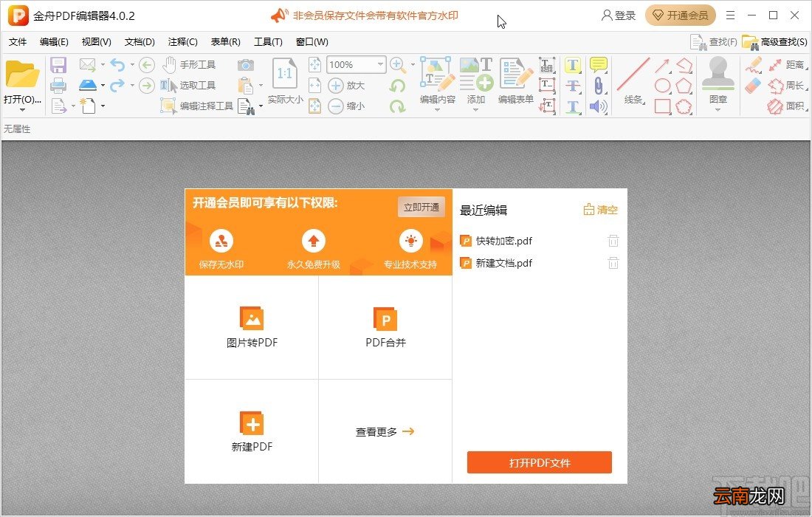Rotate view counterclockwise green arrow

pyautogui.click(x=398, y=86)
